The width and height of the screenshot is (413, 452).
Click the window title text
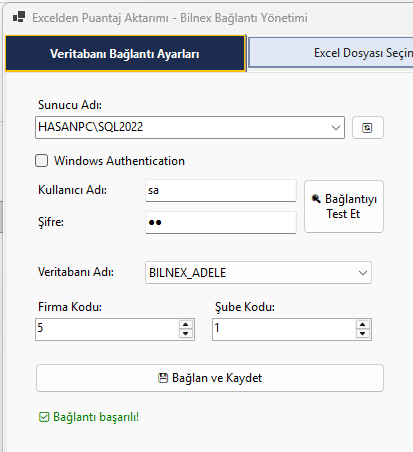170,18
